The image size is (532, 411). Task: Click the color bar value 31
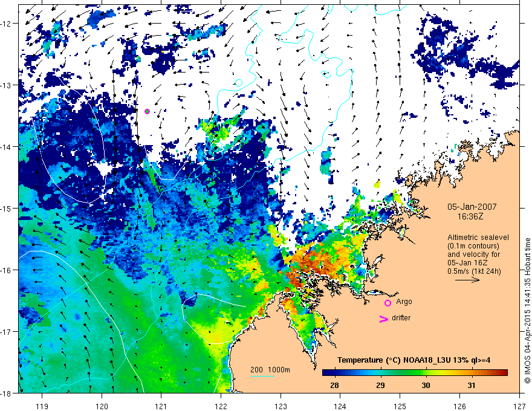[x=472, y=385]
